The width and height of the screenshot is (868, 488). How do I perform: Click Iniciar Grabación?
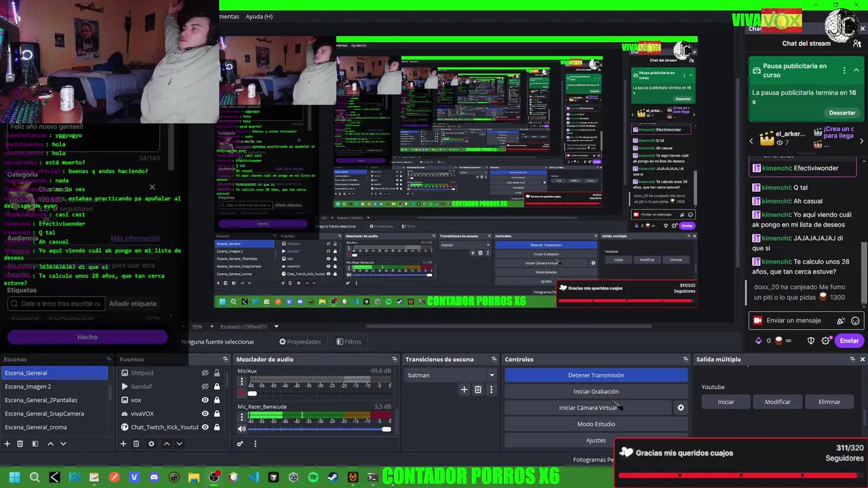tap(596, 391)
